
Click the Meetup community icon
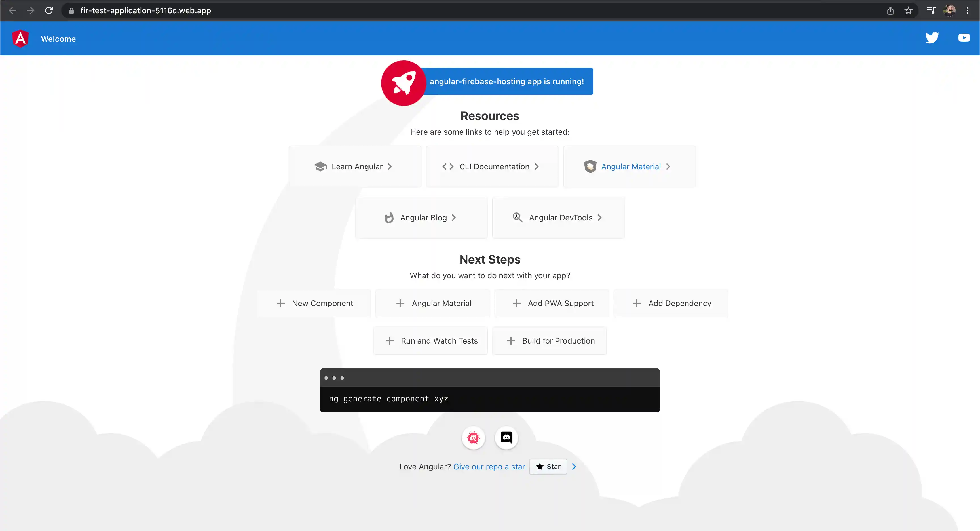click(x=473, y=438)
